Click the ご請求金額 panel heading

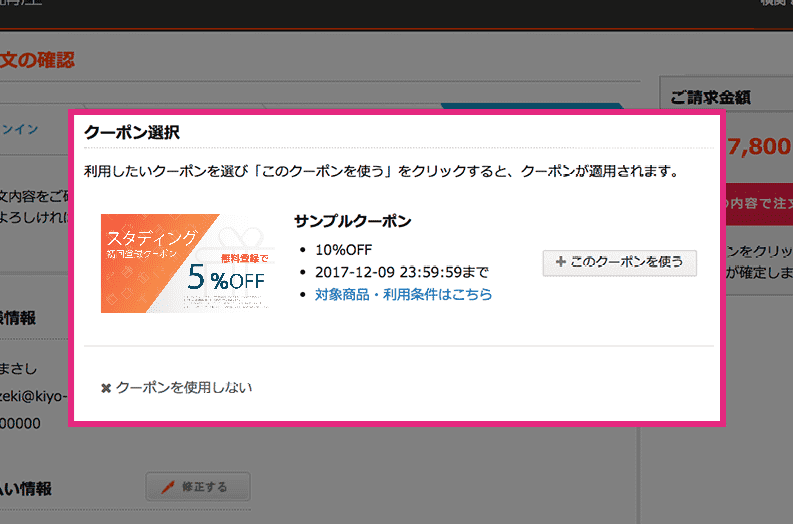[711, 97]
